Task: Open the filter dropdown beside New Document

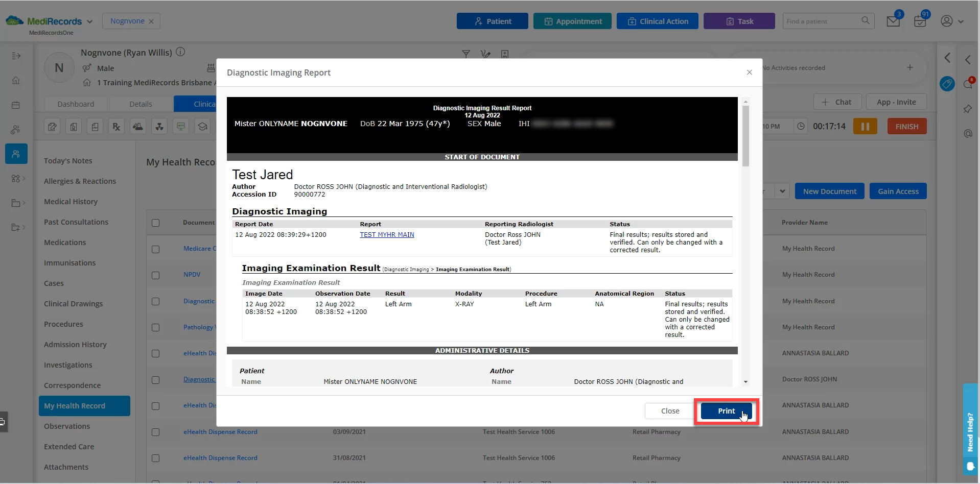Action: 782,191
